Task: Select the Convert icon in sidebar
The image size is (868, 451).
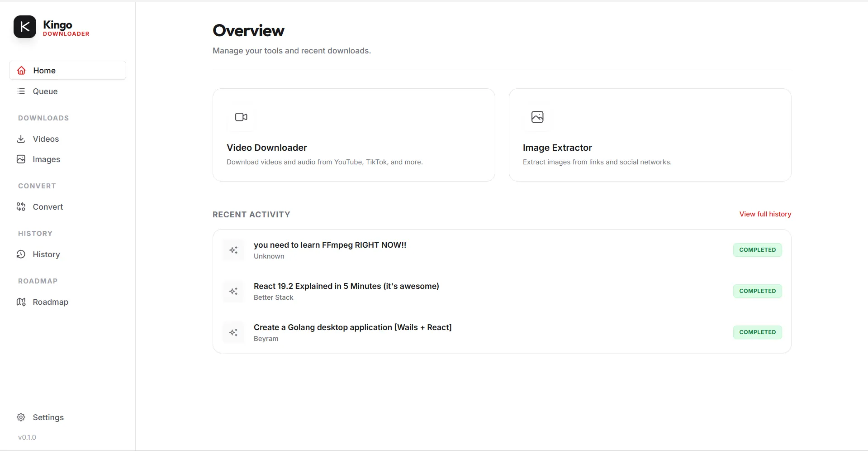Action: pyautogui.click(x=21, y=206)
